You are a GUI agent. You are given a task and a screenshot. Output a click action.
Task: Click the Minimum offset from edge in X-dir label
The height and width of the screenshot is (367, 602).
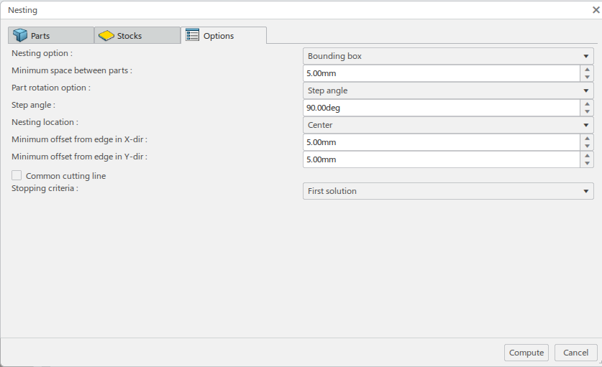click(x=79, y=139)
